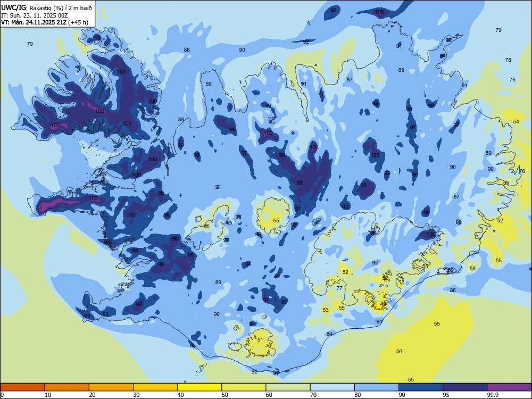The image size is (532, 399).
Task: Click the legend scale label '40'
Action: click(x=181, y=395)
